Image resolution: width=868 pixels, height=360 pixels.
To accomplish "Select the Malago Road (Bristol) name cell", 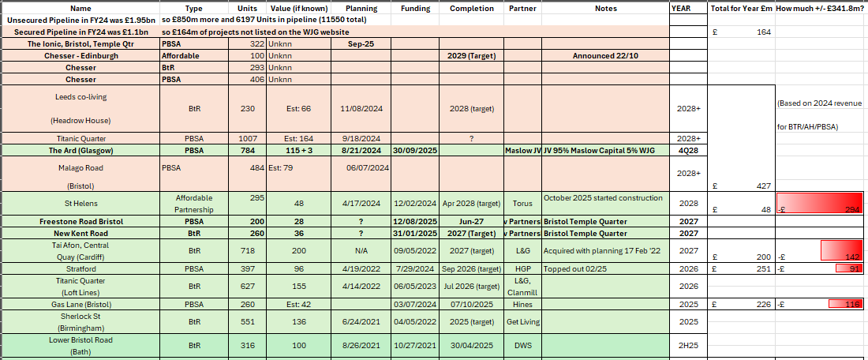I will click(80, 174).
